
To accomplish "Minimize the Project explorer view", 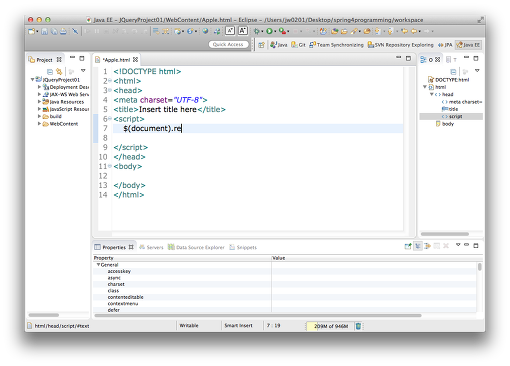I will click(72, 58).
